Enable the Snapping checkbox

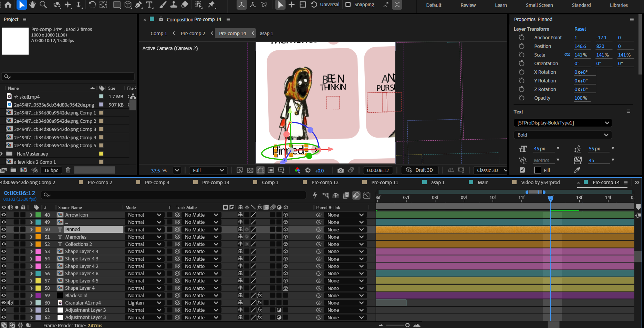point(348,5)
